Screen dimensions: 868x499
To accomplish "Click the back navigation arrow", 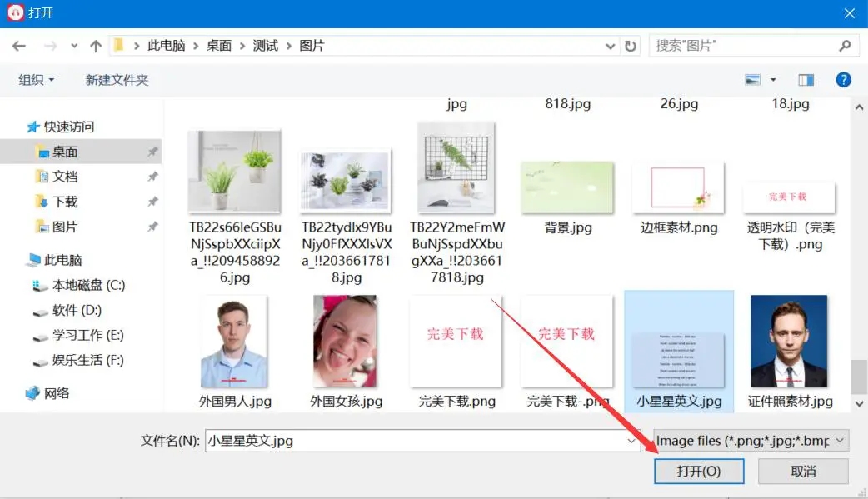I will 18,46.
